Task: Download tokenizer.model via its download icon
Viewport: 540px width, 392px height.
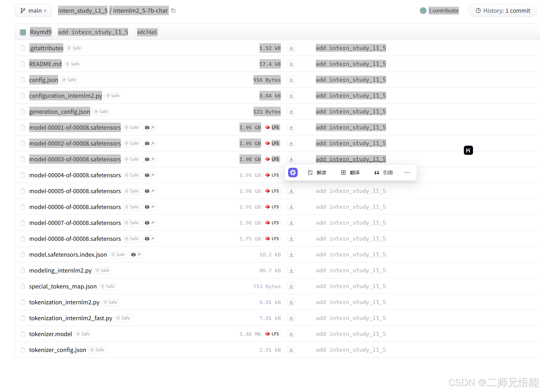Action: pyautogui.click(x=291, y=334)
